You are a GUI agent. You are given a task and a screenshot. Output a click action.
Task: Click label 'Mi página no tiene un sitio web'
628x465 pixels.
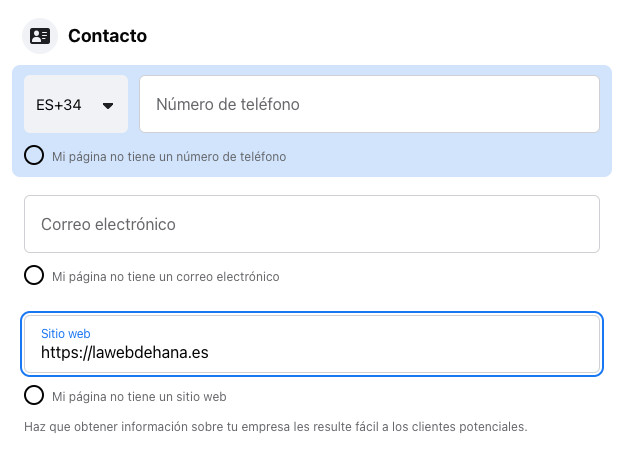click(139, 397)
